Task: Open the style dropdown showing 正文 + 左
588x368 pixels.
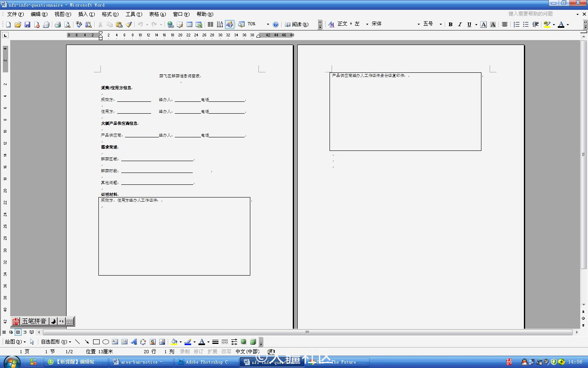Action: coord(367,25)
